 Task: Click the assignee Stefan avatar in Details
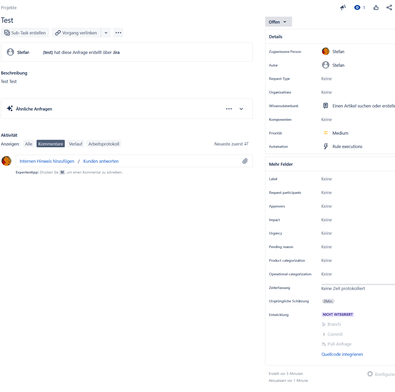[x=326, y=51]
